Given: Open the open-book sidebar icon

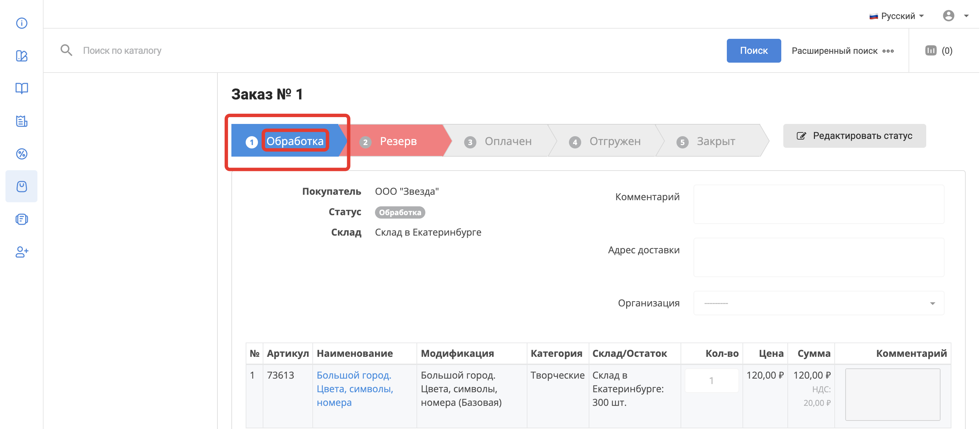Looking at the screenshot, I should [22, 88].
